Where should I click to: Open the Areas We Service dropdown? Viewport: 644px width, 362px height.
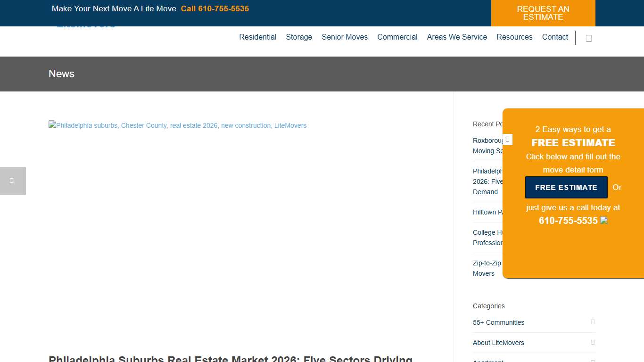point(456,37)
